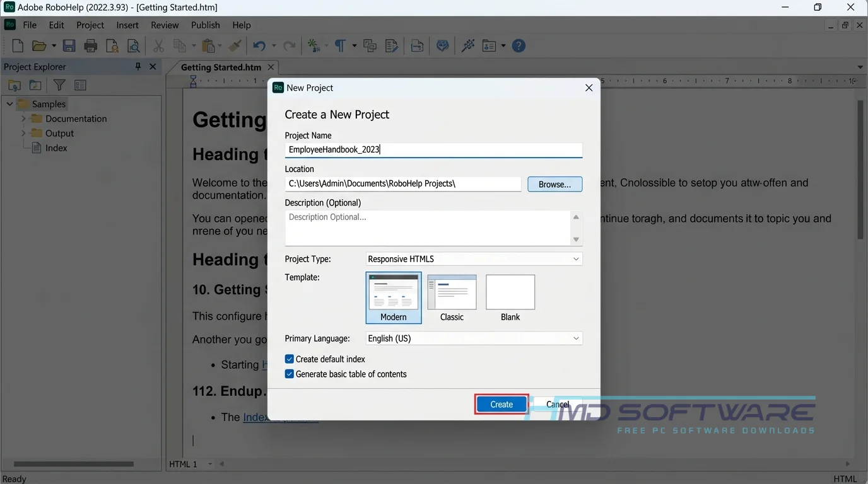Open the File menu

tap(30, 25)
